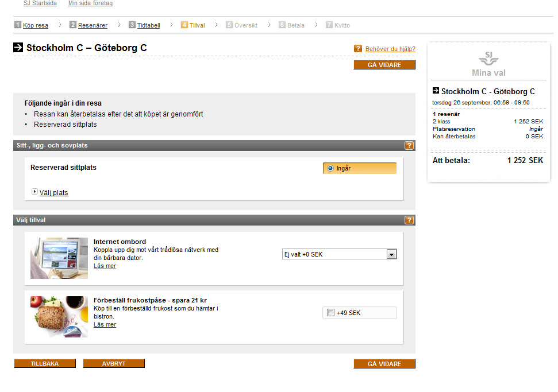Click step number 3 icon for Tidtabell
558x392 pixels.
132,25
